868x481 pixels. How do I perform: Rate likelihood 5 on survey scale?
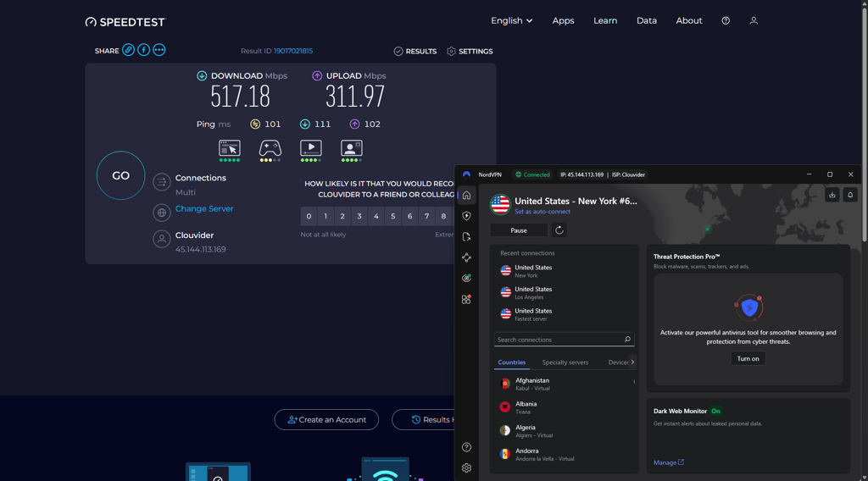point(393,216)
